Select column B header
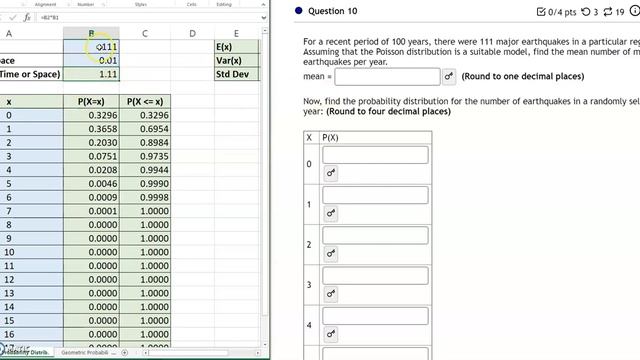The height and width of the screenshot is (360, 640). click(91, 33)
